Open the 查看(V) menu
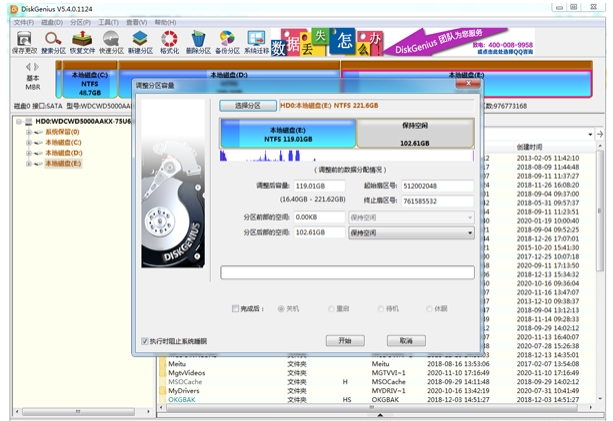This screenshot has width=613, height=421. click(136, 22)
